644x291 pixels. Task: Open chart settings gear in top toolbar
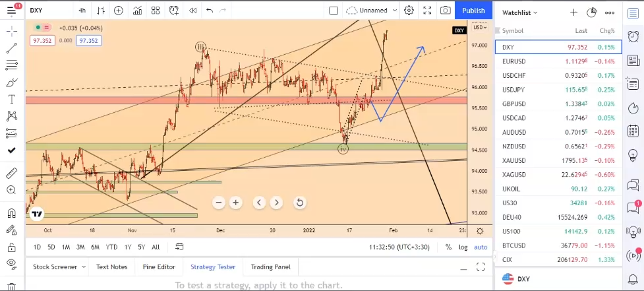tap(409, 11)
